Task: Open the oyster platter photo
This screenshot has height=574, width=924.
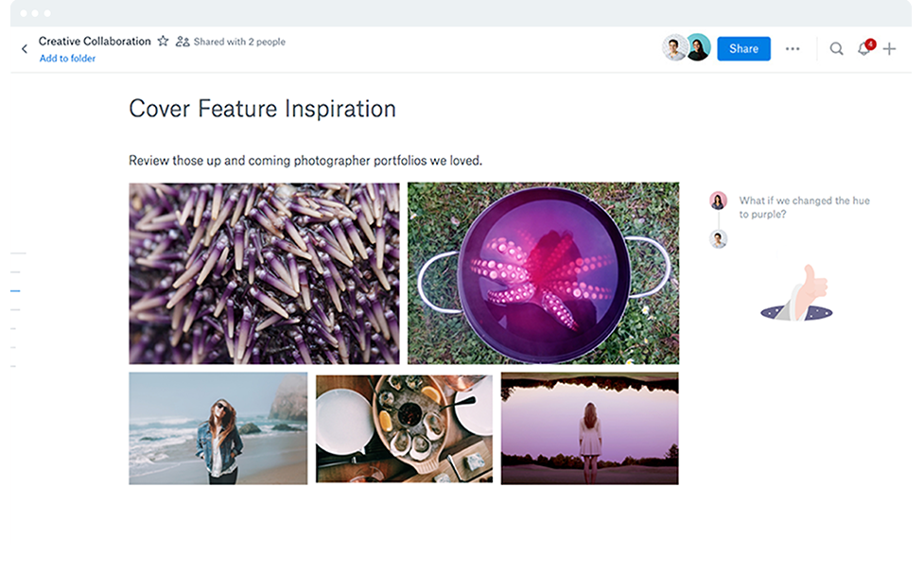Action: point(404,428)
